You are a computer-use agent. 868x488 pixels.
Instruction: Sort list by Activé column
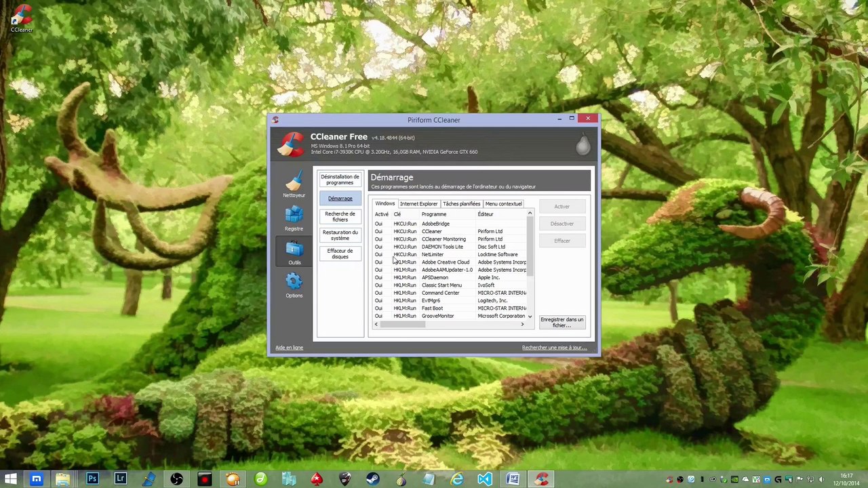click(382, 214)
